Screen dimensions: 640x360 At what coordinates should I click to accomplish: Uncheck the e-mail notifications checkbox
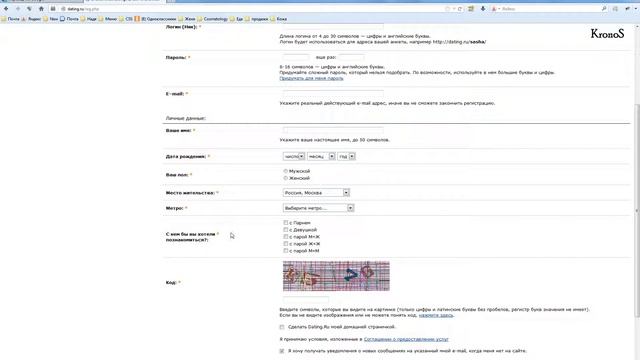tap(282, 351)
